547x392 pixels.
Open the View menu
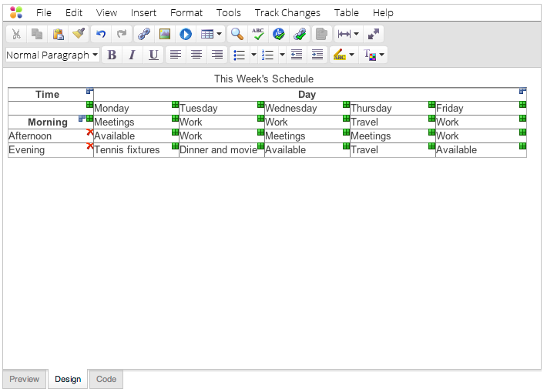tap(107, 13)
